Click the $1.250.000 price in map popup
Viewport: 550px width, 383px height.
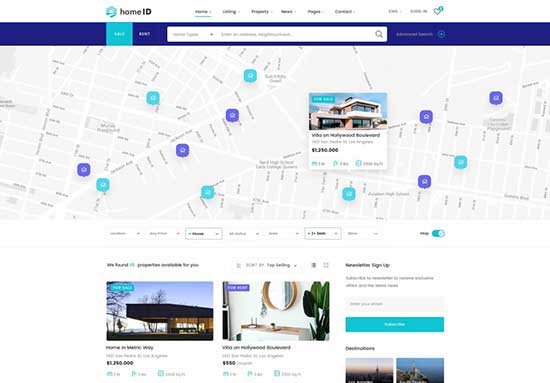click(325, 150)
